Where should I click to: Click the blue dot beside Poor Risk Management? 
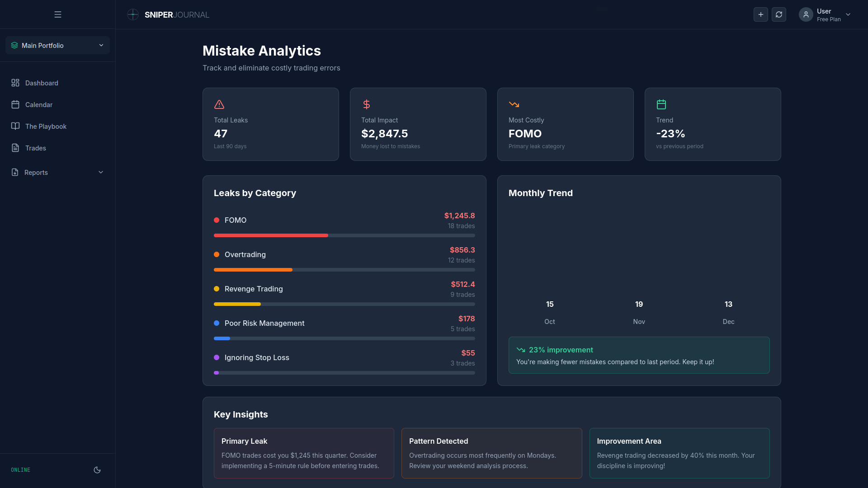tap(217, 323)
